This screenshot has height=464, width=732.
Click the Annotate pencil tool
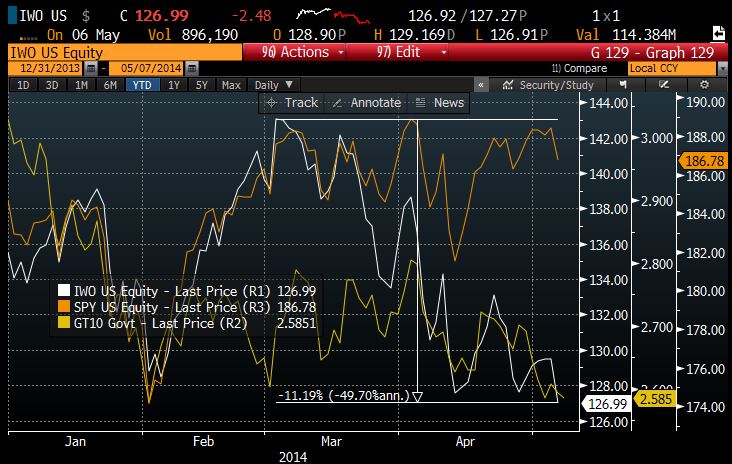coord(366,103)
